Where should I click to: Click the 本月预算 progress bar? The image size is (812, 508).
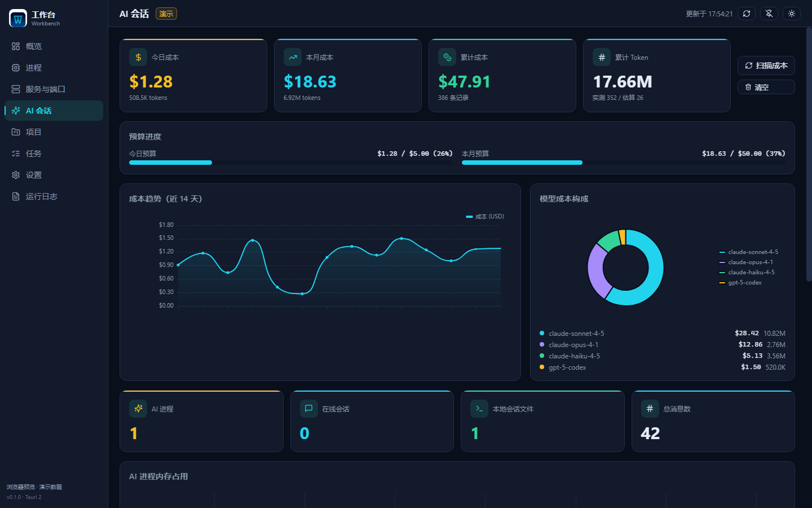[x=624, y=163]
